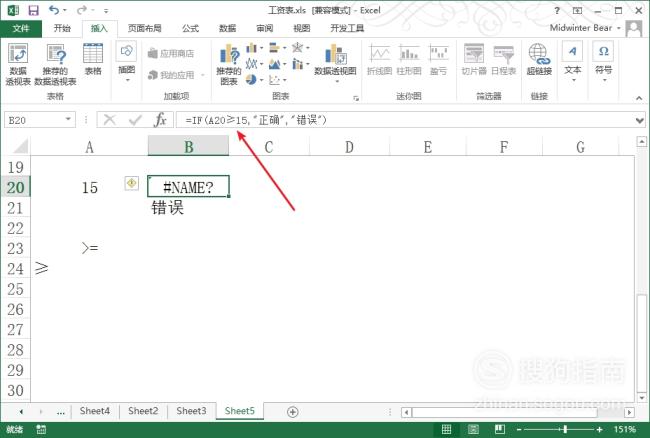The height and width of the screenshot is (438, 650).
Task: Switch to the Formulas (公式) tab
Action: click(x=190, y=28)
